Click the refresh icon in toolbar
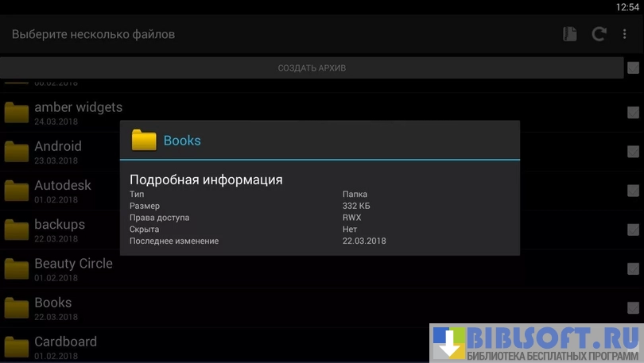 click(599, 34)
